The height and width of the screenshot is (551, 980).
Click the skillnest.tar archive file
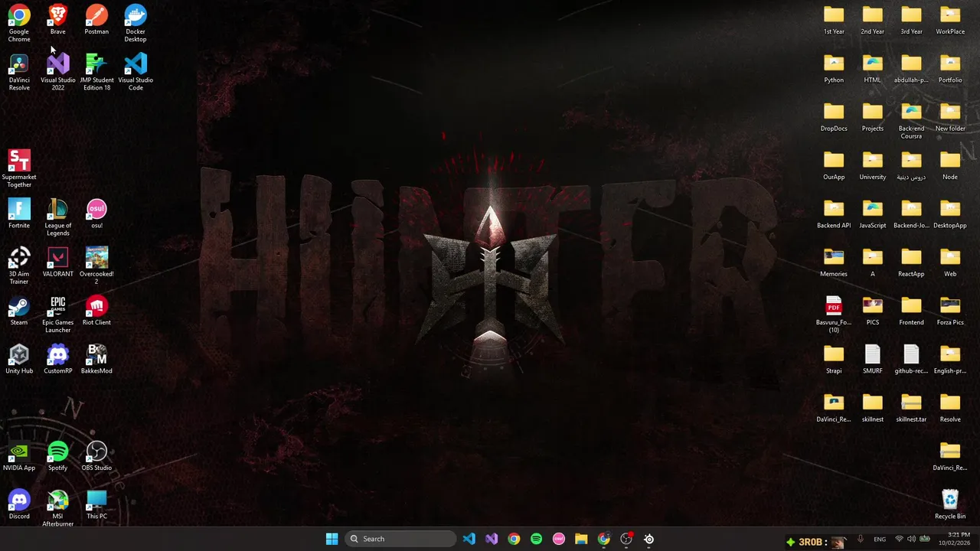(911, 407)
